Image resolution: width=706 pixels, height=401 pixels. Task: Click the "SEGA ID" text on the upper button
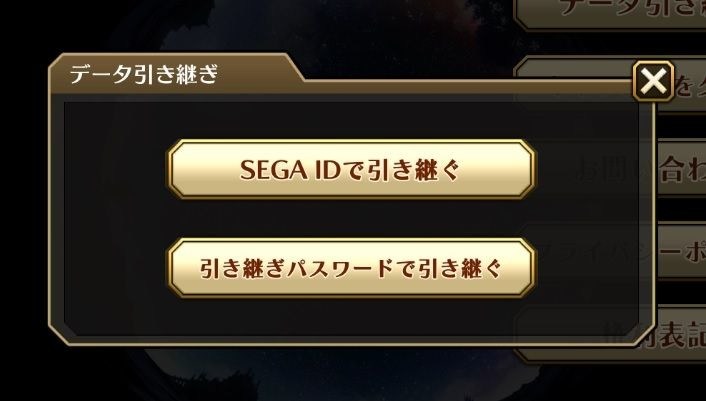point(290,170)
